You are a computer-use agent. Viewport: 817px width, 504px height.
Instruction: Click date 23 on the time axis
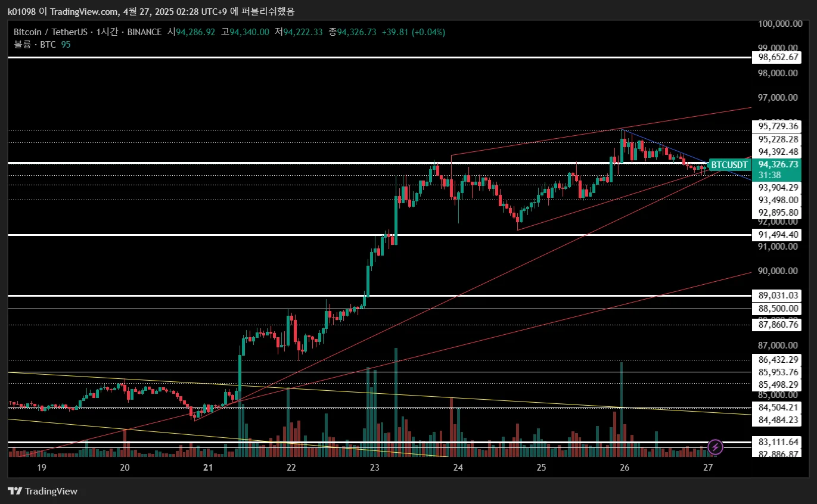click(x=374, y=468)
